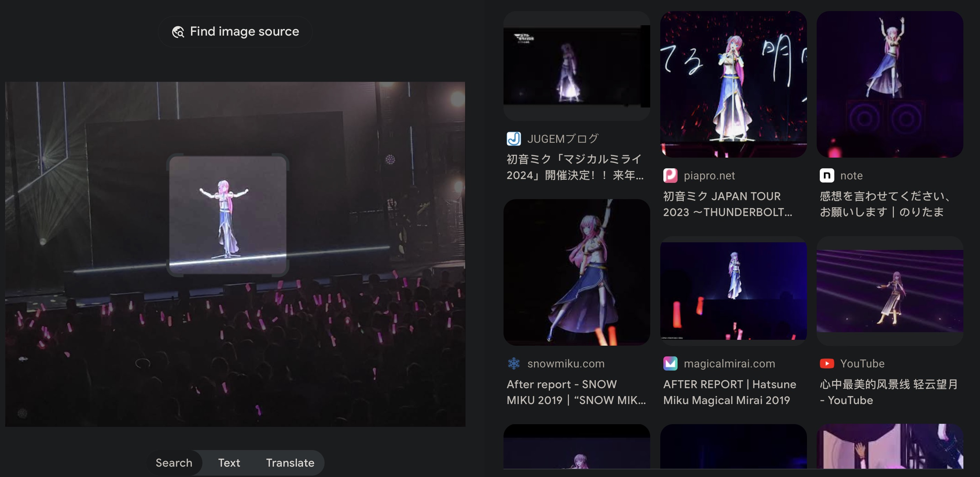Click the JUGEM blog favicon
The image size is (980, 477).
click(514, 139)
